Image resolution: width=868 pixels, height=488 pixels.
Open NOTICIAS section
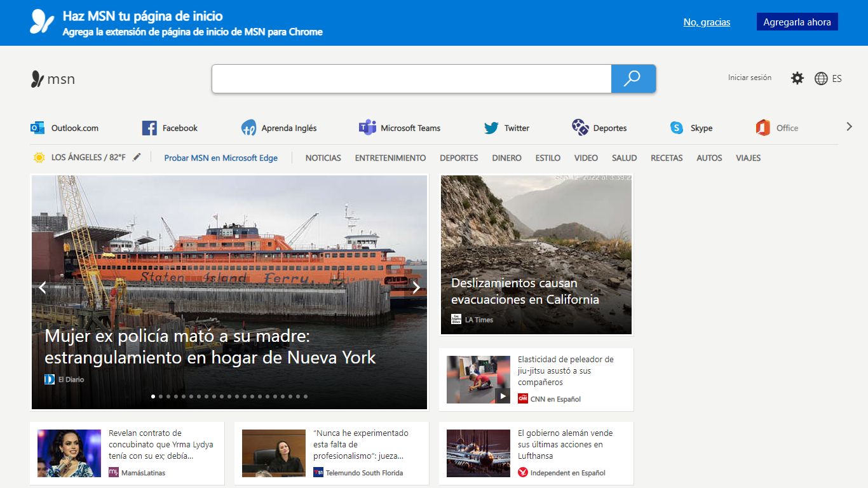click(323, 158)
